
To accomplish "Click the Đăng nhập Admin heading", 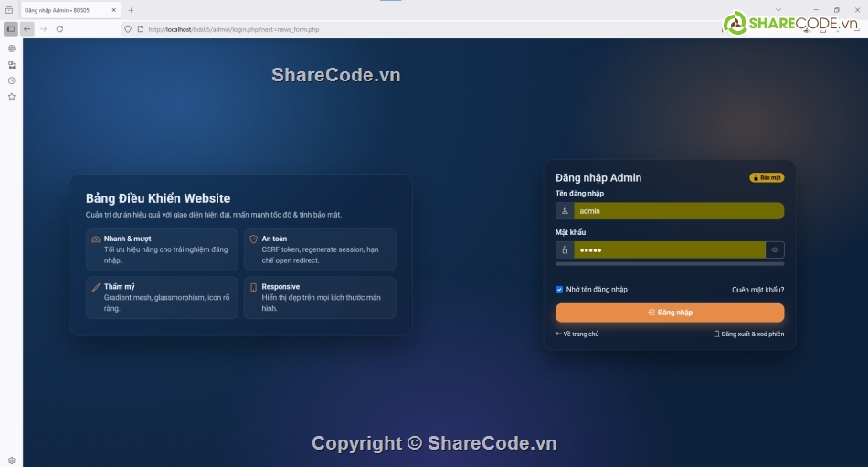I will pyautogui.click(x=598, y=178).
